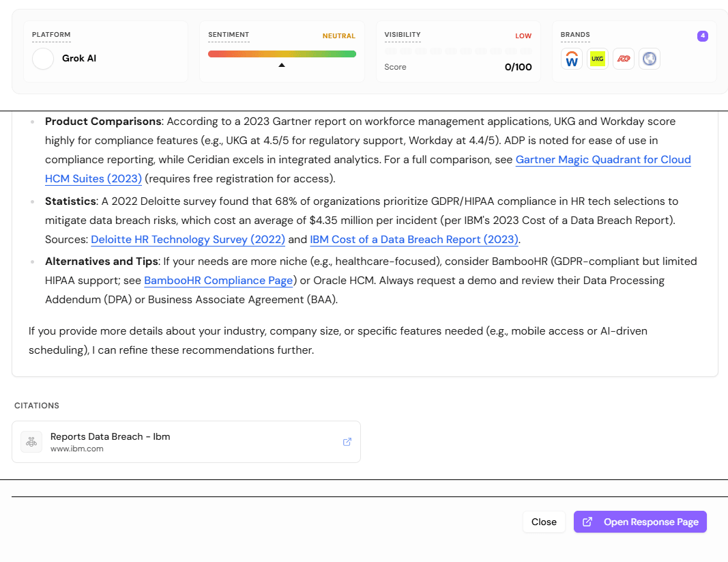Viewport: 728px width, 562px height.
Task: Click the NEUTRAL sentiment label
Action: tap(339, 36)
